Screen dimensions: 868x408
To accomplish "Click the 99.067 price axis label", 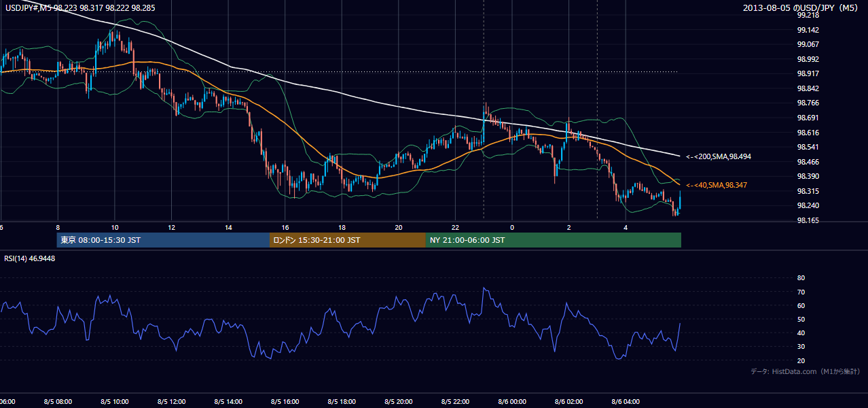I will [808, 44].
